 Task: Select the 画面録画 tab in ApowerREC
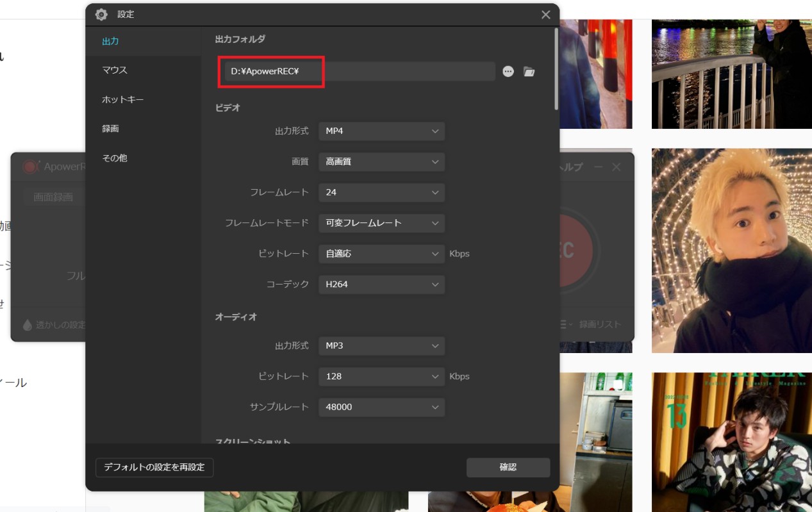[x=54, y=197]
